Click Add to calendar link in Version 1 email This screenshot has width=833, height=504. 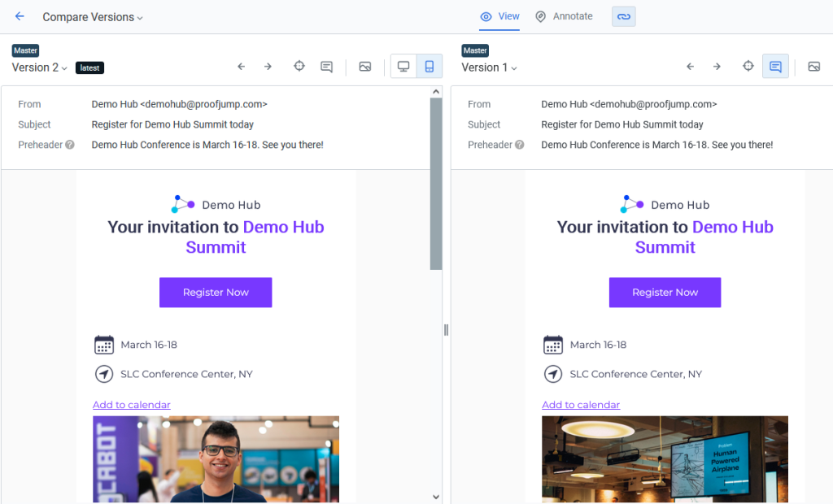coord(581,405)
